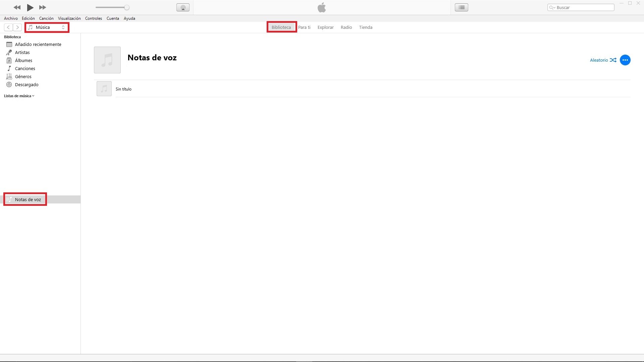Click the Artistas microphone icon
Image resolution: width=644 pixels, height=362 pixels.
tap(9, 52)
